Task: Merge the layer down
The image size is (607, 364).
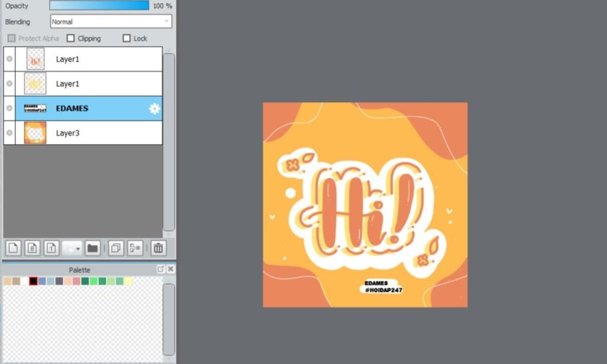Action: (135, 248)
